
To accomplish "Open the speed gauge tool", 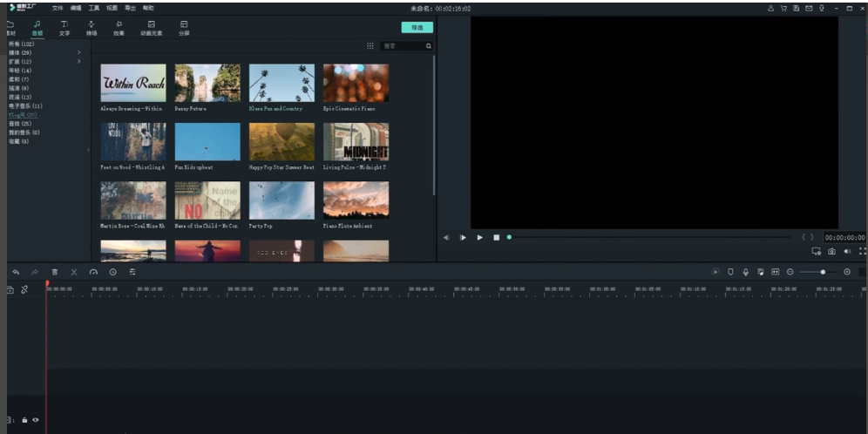I will 93,272.
